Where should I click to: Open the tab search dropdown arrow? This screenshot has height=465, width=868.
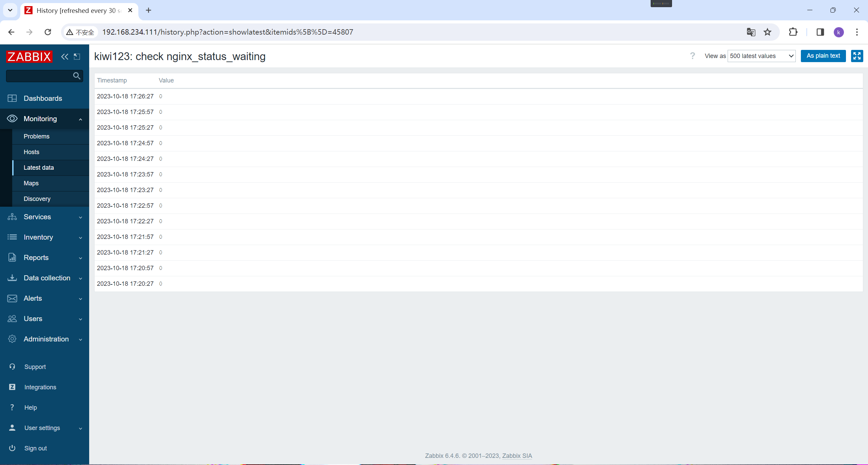10,11
